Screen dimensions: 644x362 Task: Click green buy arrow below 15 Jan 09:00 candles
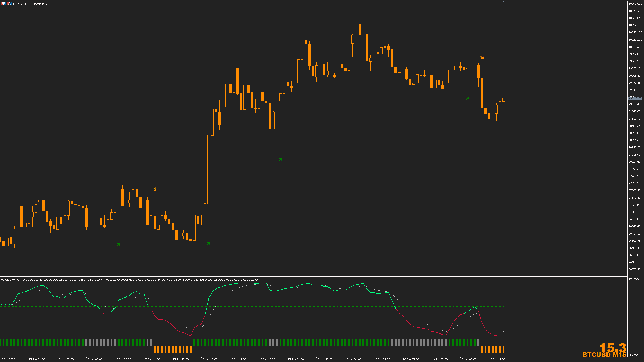pos(119,244)
